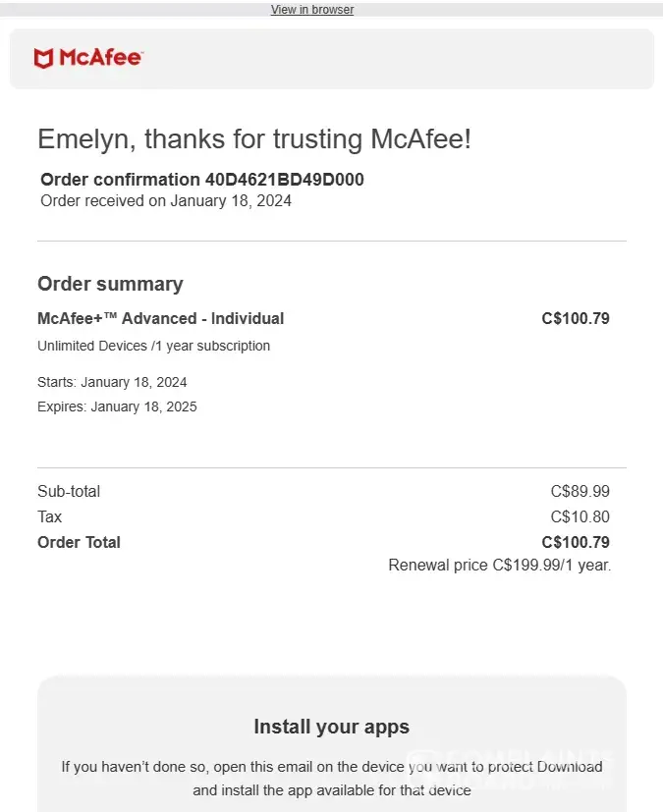Click the C$89.99 sub-total amount
Viewport: 663px width, 812px height.
pyautogui.click(x=580, y=491)
